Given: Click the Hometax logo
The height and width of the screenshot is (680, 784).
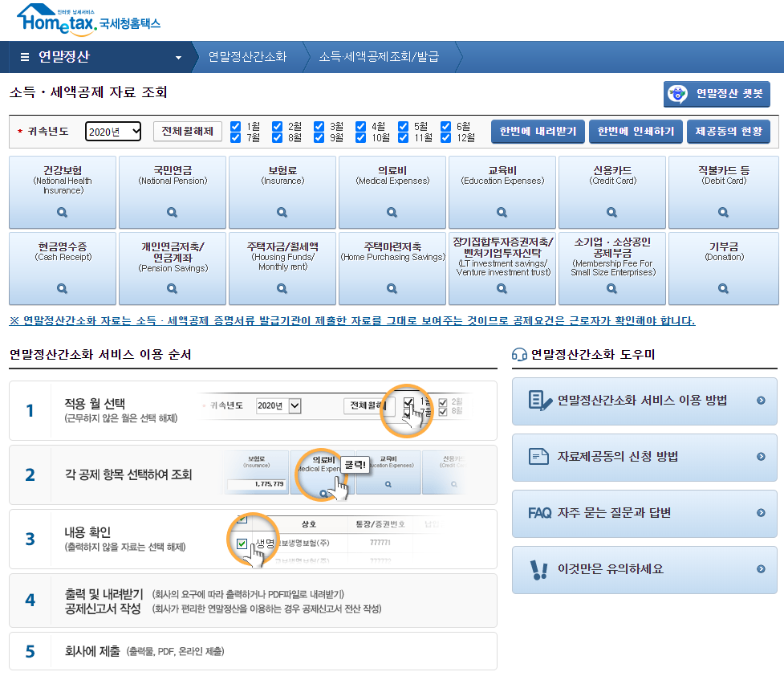Looking at the screenshot, I should (x=88, y=20).
